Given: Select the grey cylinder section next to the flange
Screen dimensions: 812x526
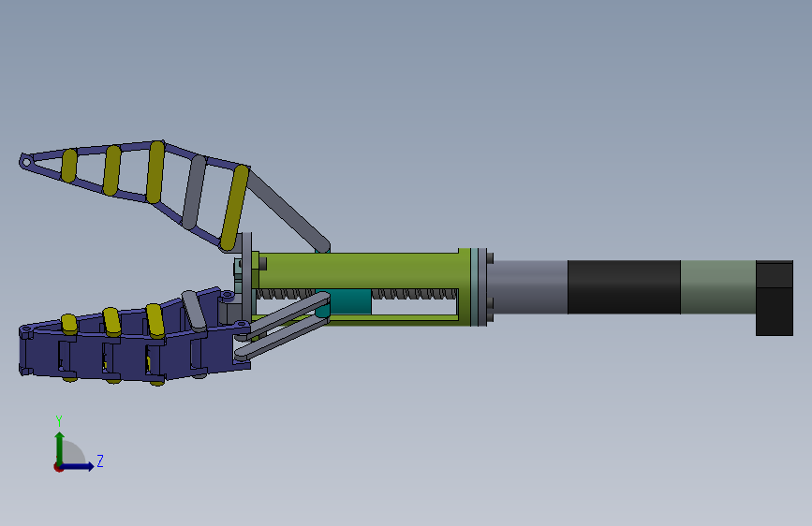Looking at the screenshot, I should 527,287.
